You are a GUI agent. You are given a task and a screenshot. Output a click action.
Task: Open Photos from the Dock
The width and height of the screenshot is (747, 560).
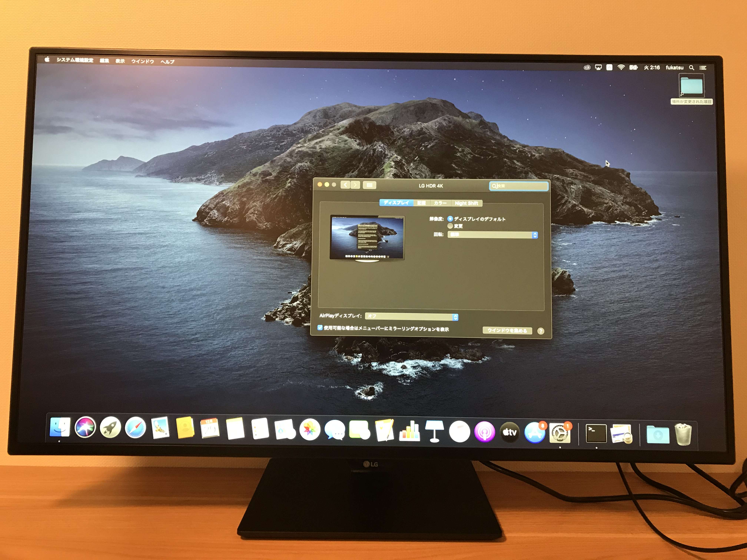(x=310, y=430)
